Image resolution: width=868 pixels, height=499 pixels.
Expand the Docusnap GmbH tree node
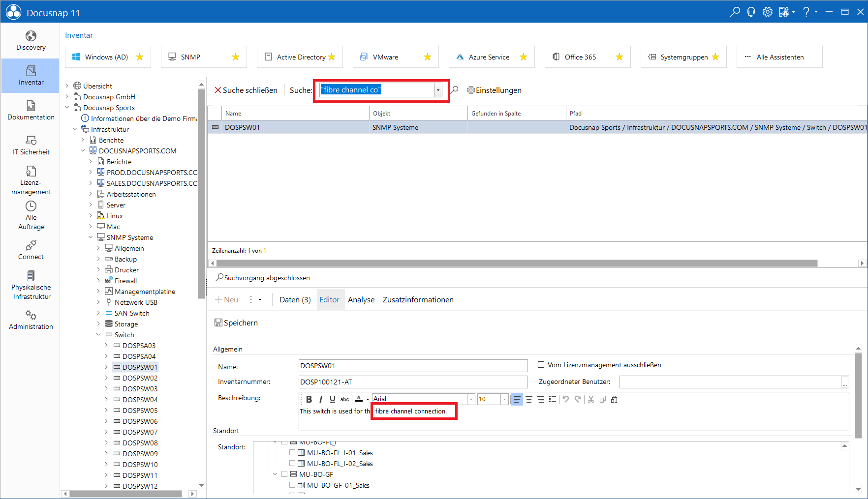click(67, 97)
